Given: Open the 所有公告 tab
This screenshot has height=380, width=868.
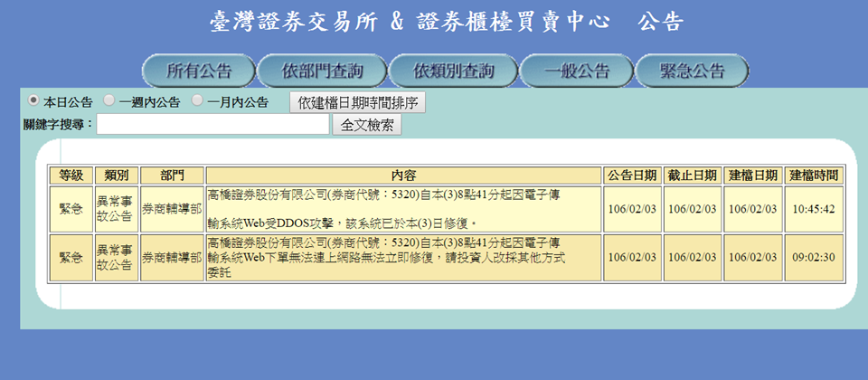Looking at the screenshot, I should [199, 71].
